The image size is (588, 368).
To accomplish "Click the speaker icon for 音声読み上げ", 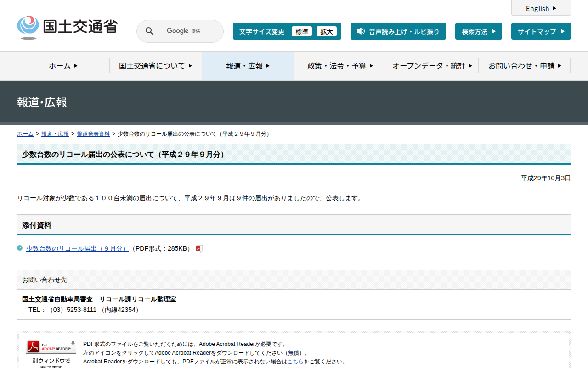I will pyautogui.click(x=361, y=31).
